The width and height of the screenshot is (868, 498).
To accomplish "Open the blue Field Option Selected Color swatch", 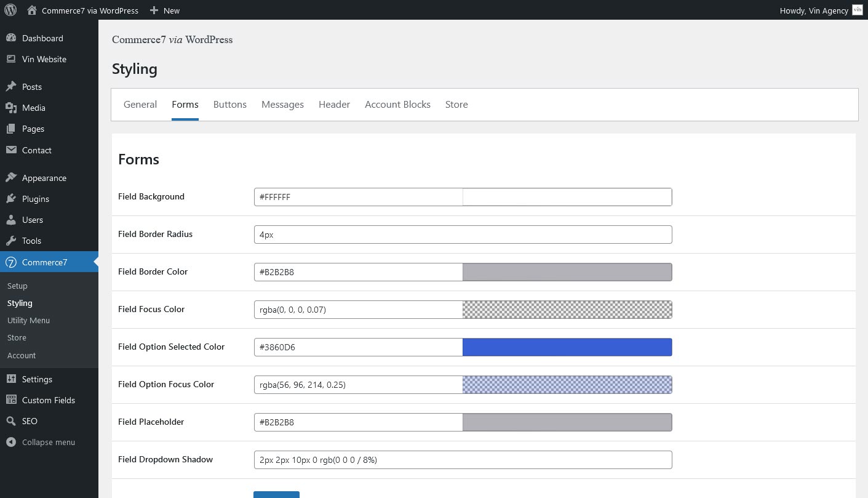I will (567, 347).
